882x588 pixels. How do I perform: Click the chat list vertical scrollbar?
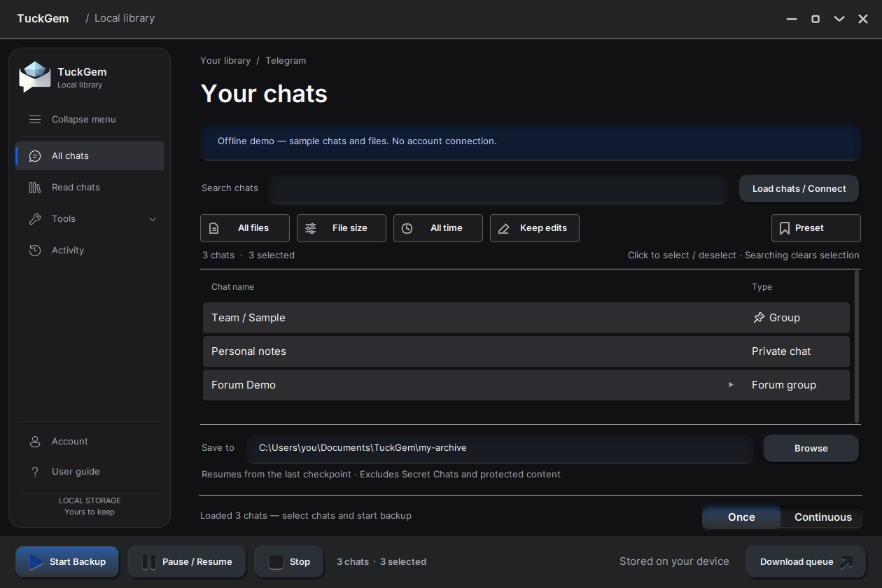point(857,346)
